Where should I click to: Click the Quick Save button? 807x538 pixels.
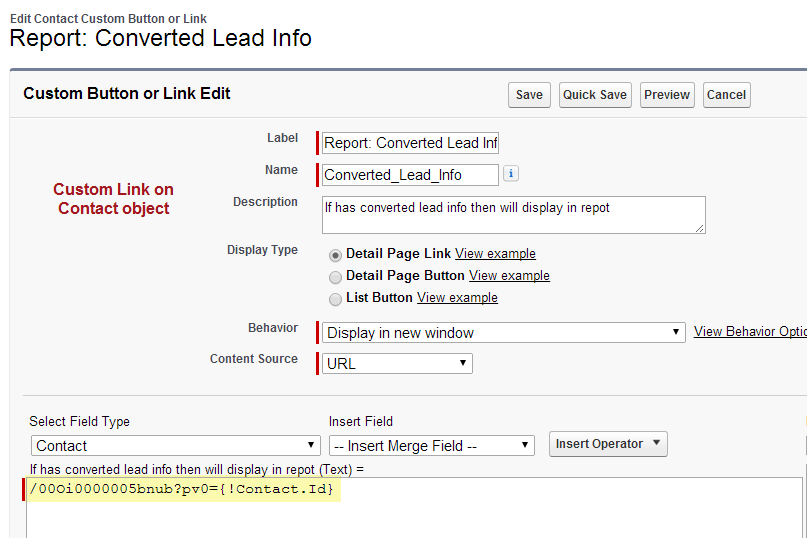pos(595,95)
